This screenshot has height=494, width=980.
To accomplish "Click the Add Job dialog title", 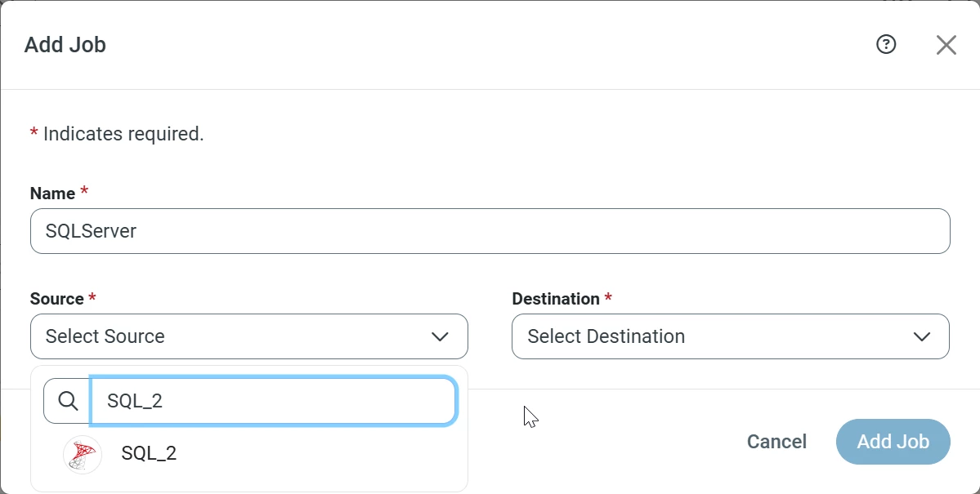I will point(65,45).
